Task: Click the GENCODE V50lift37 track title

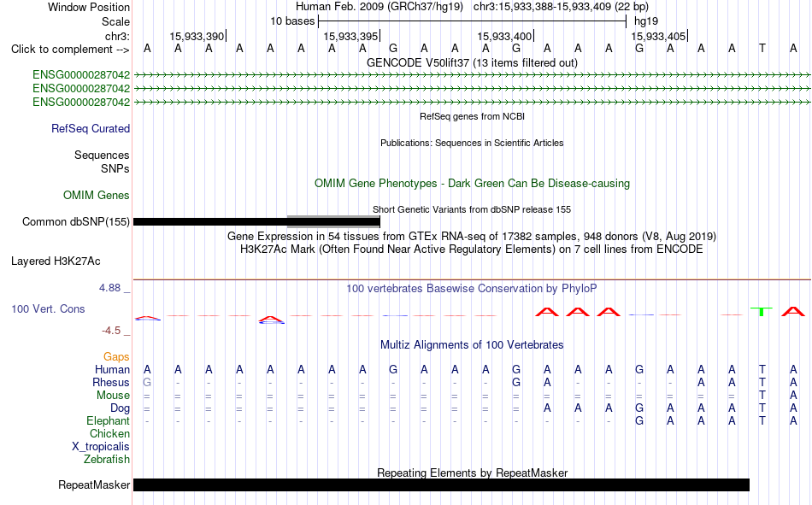Action: coord(473,62)
